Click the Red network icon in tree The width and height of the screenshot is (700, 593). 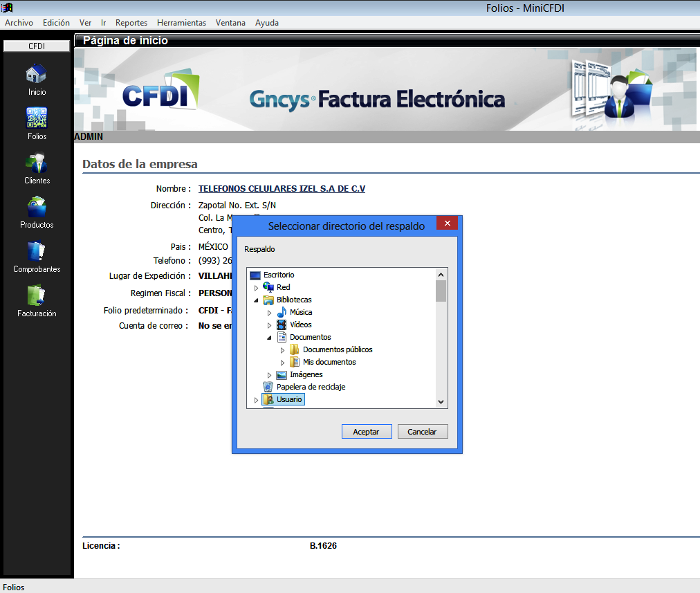click(x=268, y=287)
